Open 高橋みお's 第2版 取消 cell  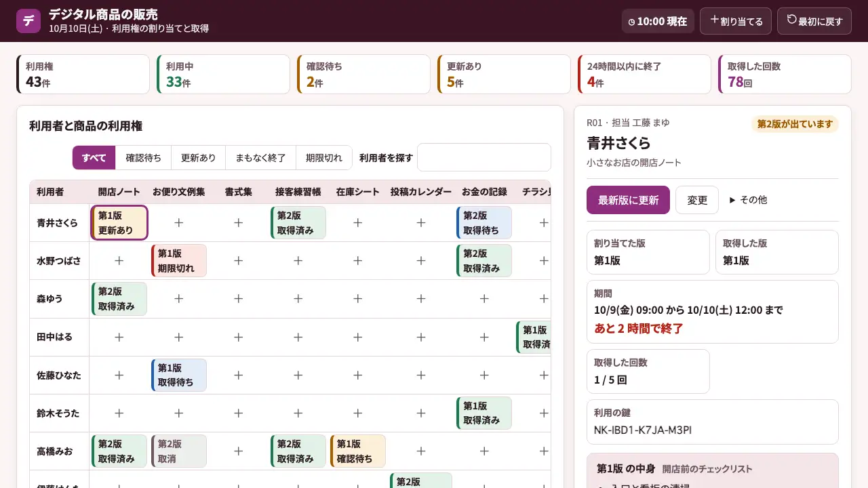[x=179, y=451]
